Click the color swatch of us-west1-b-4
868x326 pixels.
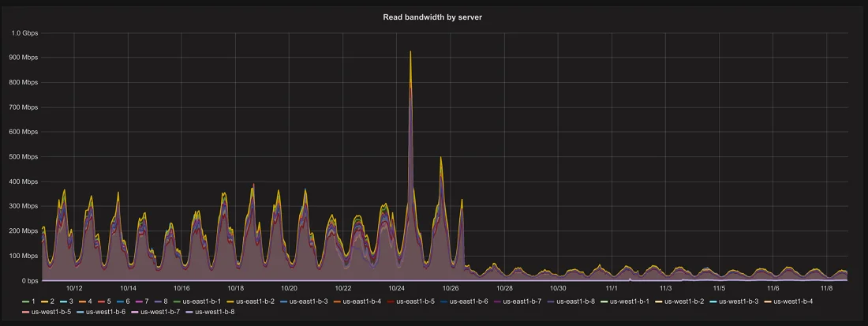(x=769, y=302)
